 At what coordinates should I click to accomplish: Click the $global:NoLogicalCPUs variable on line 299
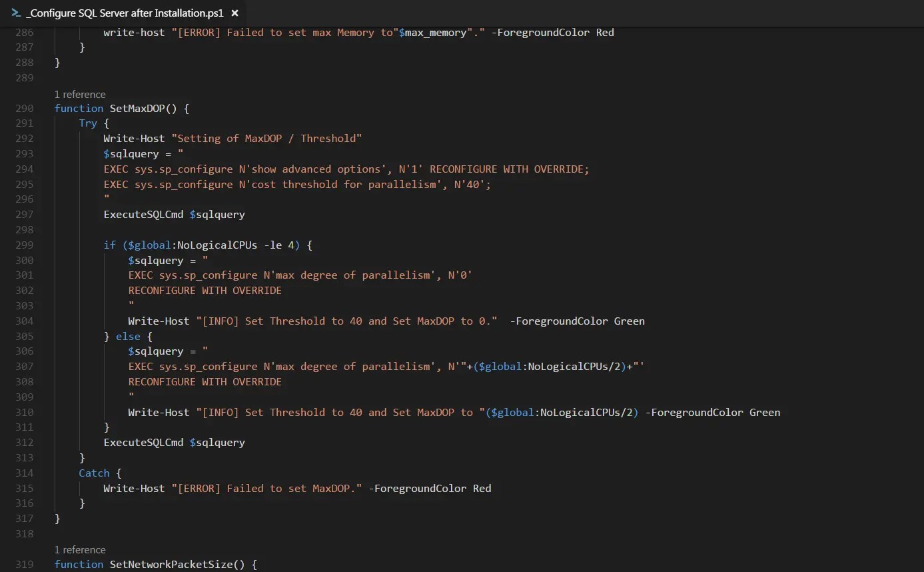pyautogui.click(x=193, y=245)
